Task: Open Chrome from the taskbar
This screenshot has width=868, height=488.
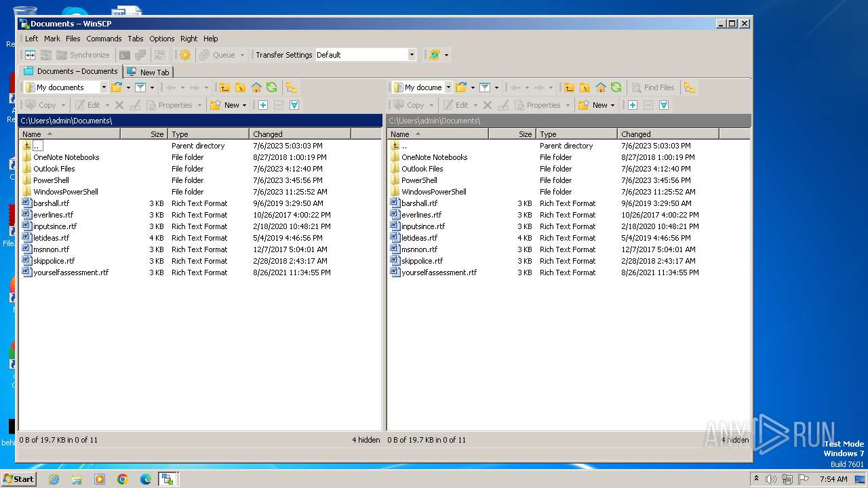Action: 123,479
